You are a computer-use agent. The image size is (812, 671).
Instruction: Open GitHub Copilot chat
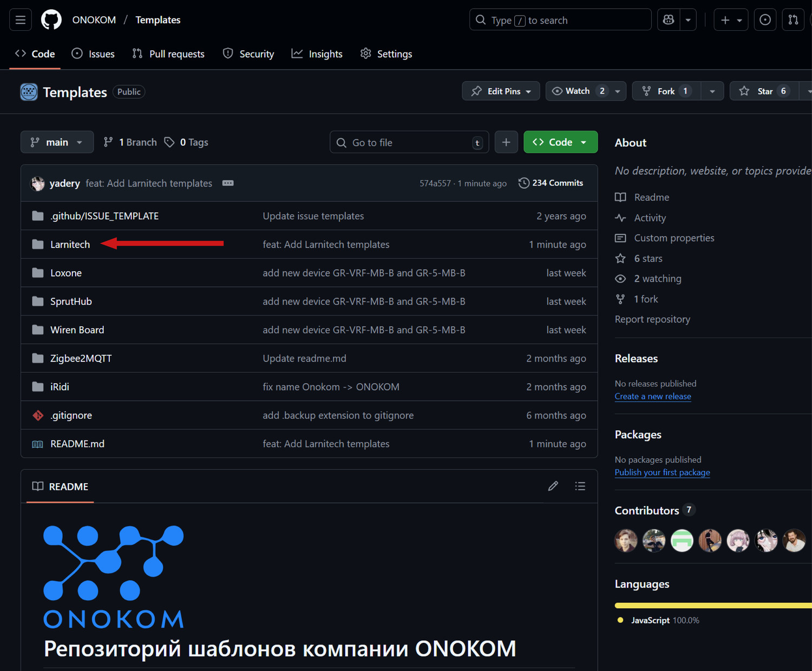pos(668,19)
